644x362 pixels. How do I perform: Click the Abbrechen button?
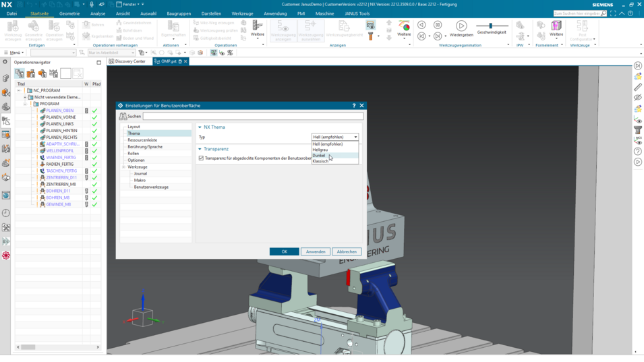[x=347, y=251]
